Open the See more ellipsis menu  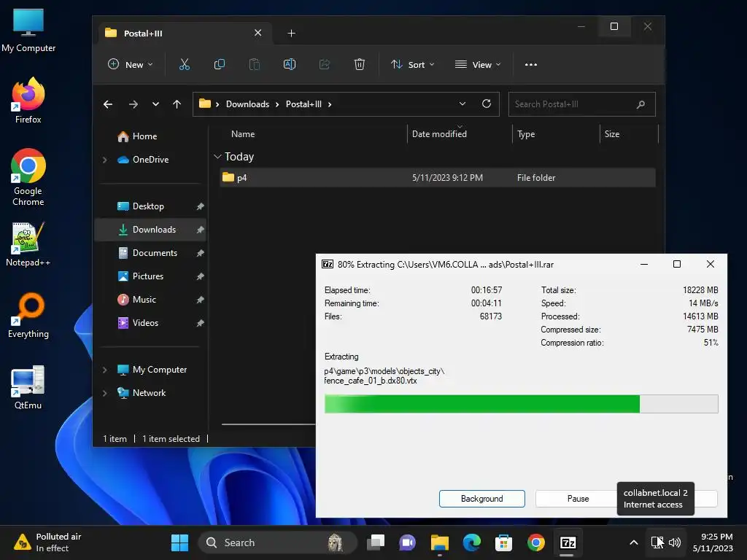pos(531,65)
